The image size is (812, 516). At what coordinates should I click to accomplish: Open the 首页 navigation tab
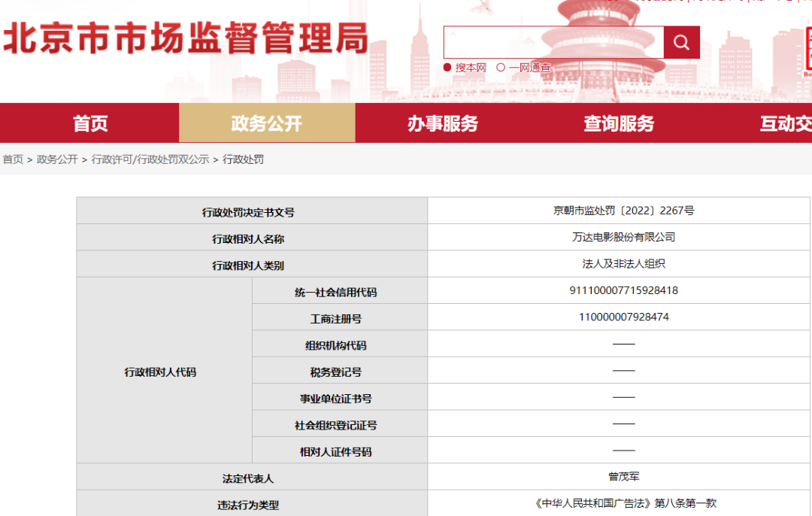89,123
